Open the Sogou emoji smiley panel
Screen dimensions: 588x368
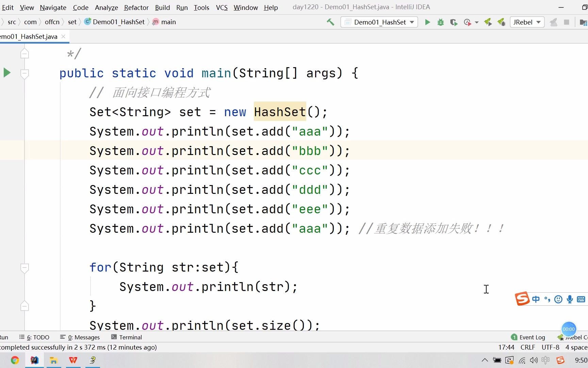[x=558, y=300]
